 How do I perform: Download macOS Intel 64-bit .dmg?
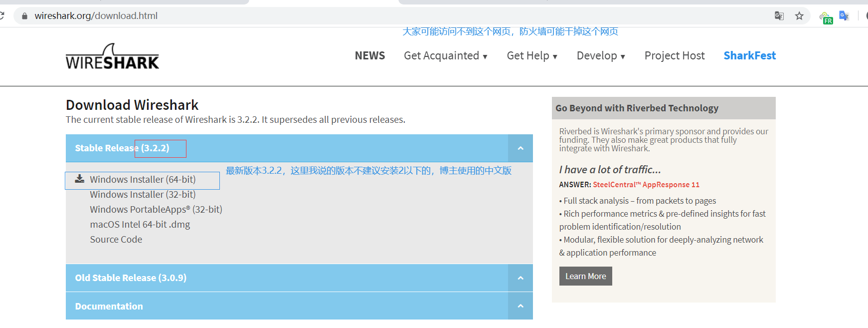coord(140,224)
